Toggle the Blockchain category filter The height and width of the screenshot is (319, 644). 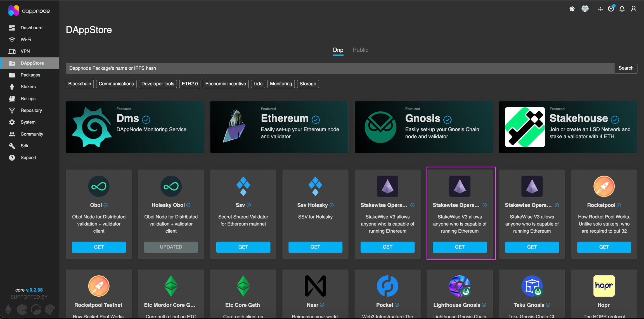pos(80,84)
